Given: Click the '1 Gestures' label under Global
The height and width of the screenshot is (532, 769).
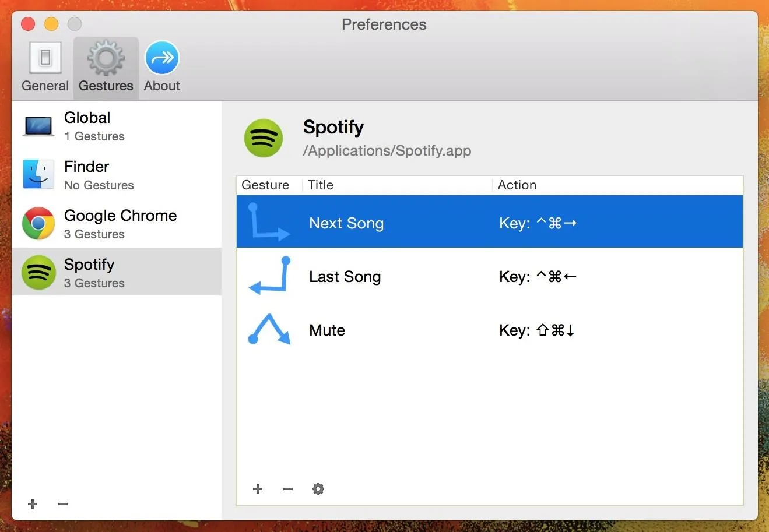Looking at the screenshot, I should click(x=94, y=136).
